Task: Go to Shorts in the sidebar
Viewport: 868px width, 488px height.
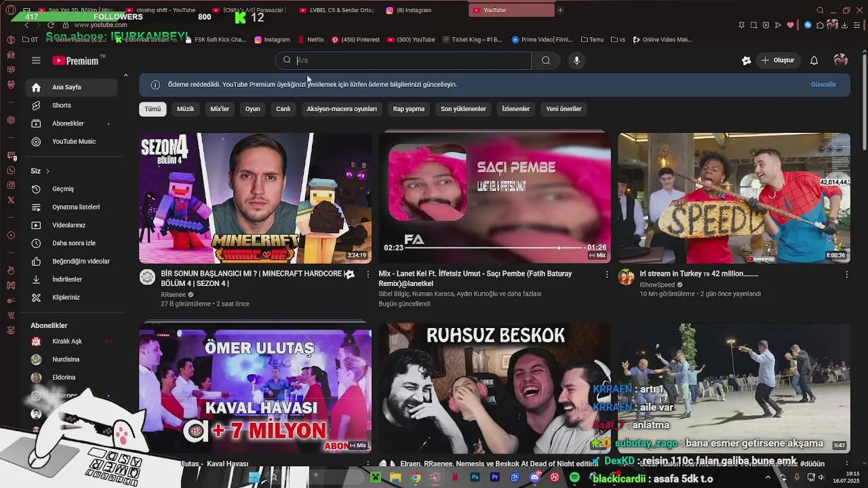Action: coord(71,105)
